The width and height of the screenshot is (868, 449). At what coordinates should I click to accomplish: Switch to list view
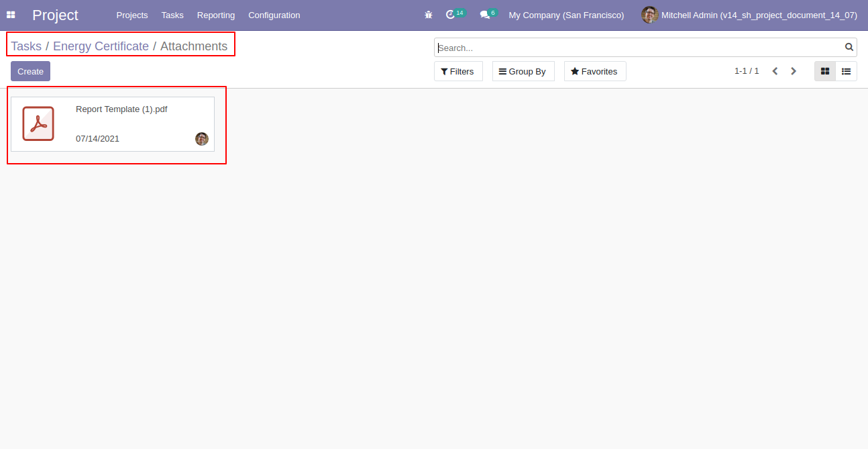847,71
